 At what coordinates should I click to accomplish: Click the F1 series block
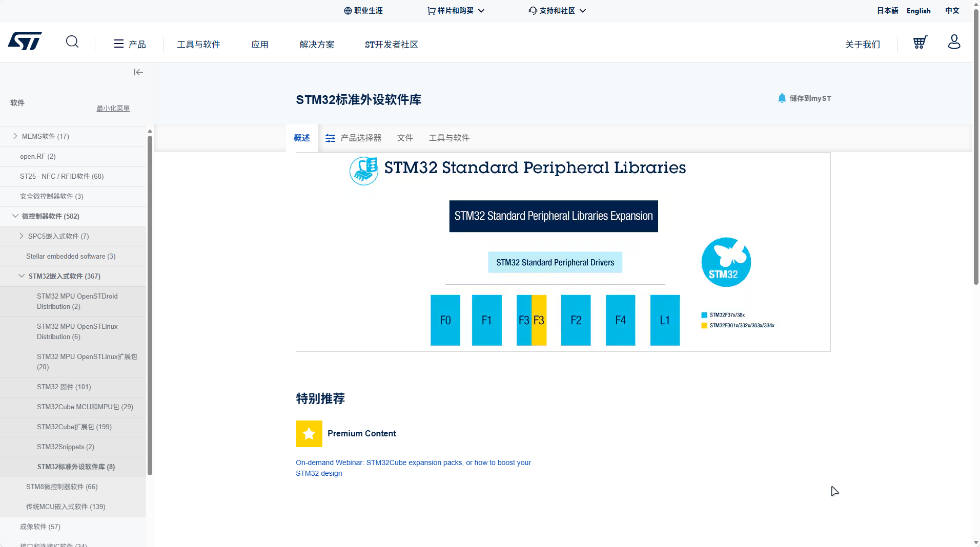point(486,320)
